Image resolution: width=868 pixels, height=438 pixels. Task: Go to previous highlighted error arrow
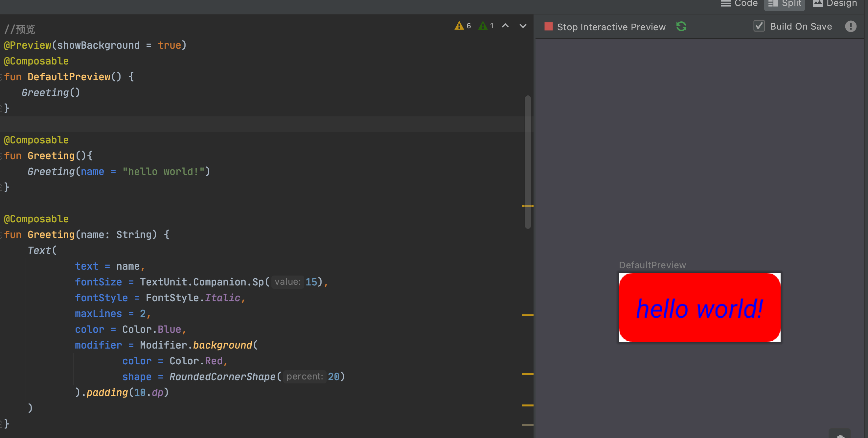(505, 26)
